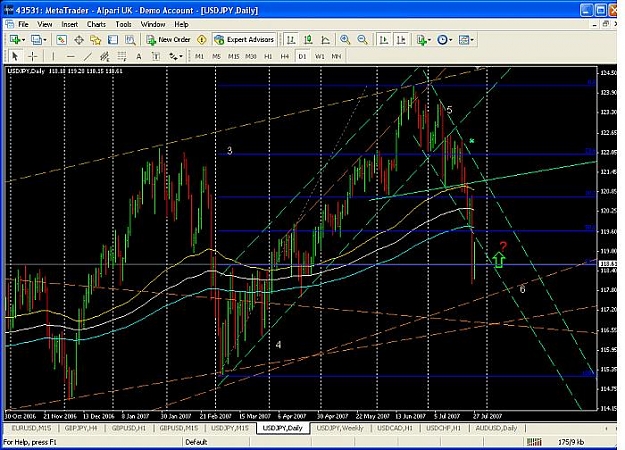The height and width of the screenshot is (450, 625).
Task: Toggle the Data Window crosshair-target icon
Action: tap(79, 40)
